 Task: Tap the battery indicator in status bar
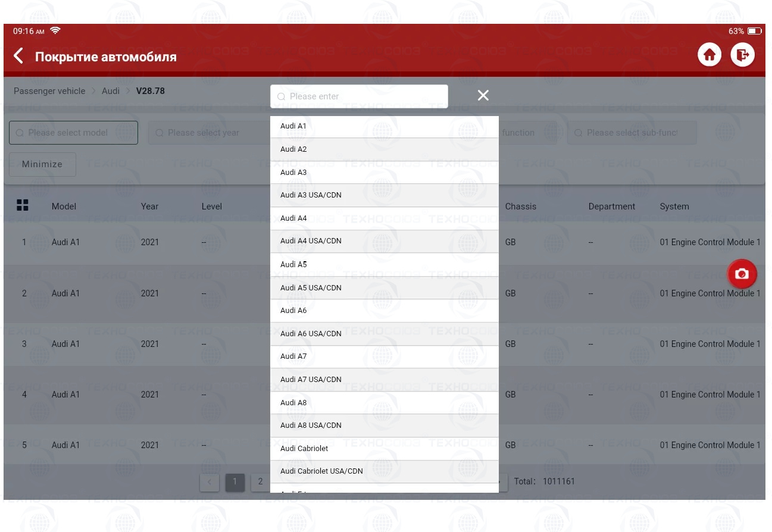754,31
